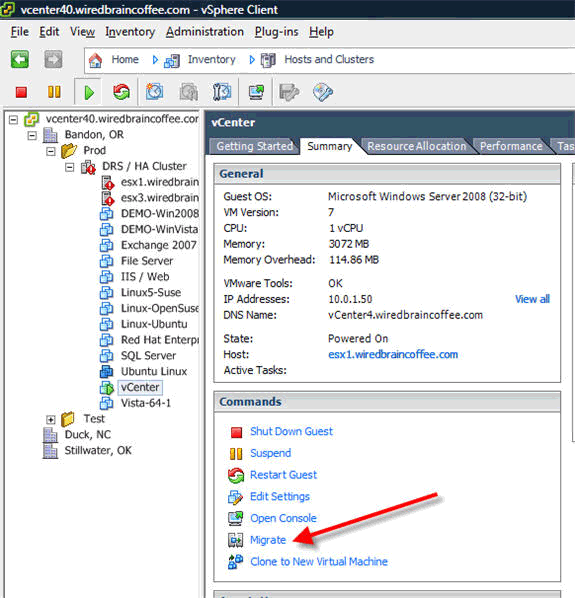Click the Restart Guest link
The image size is (575, 598).
(283, 475)
